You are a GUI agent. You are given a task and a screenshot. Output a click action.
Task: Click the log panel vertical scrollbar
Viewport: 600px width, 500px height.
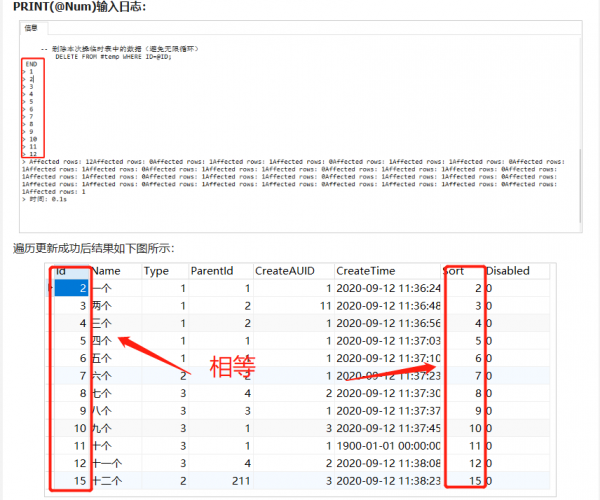tap(580, 186)
